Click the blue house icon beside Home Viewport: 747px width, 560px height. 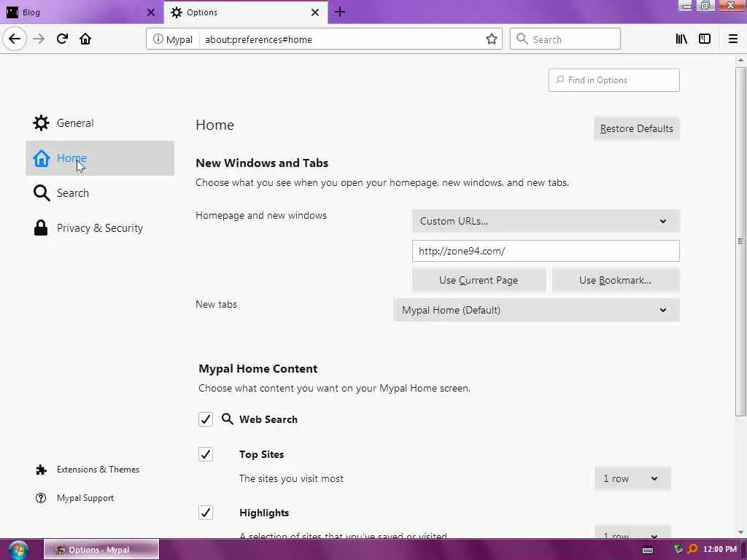[41, 158]
